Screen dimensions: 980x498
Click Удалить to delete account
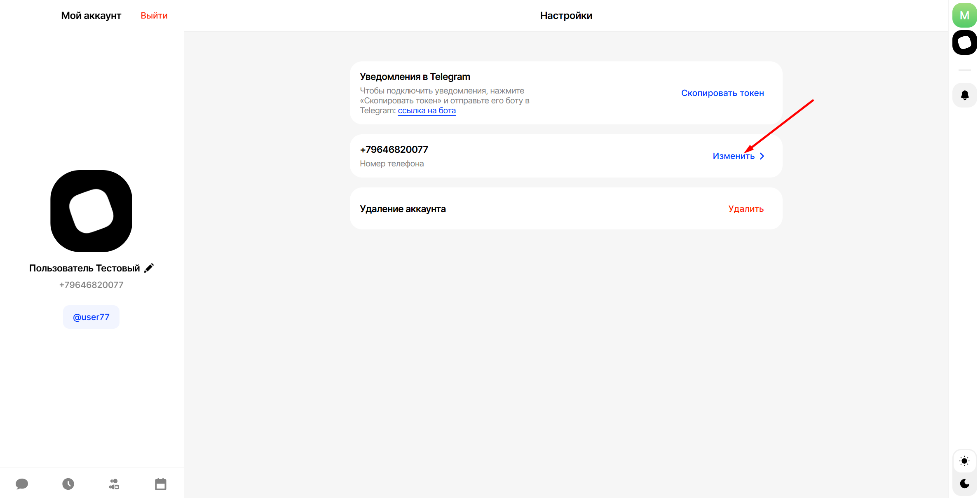click(x=746, y=209)
